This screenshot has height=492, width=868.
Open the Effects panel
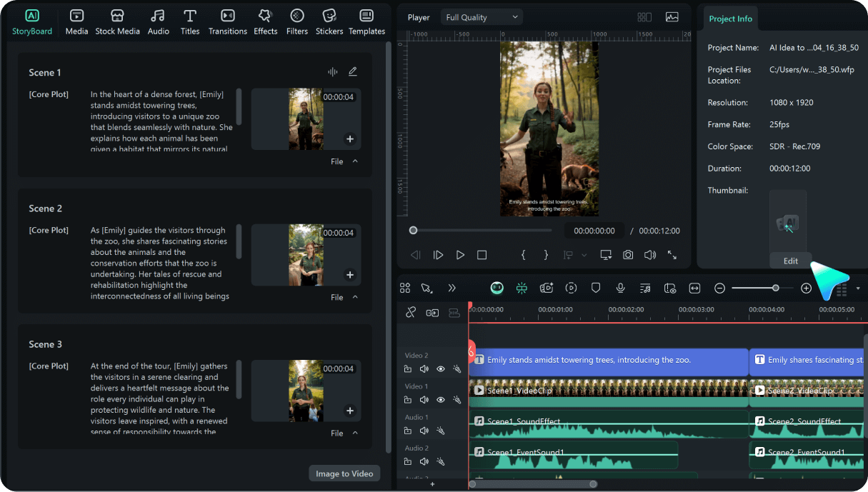point(265,21)
